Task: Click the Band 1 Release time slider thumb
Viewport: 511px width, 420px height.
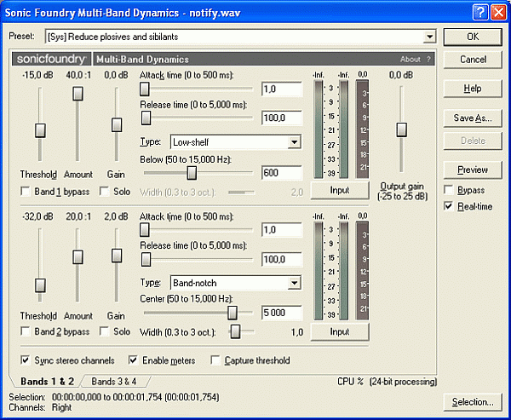Action: click(146, 118)
